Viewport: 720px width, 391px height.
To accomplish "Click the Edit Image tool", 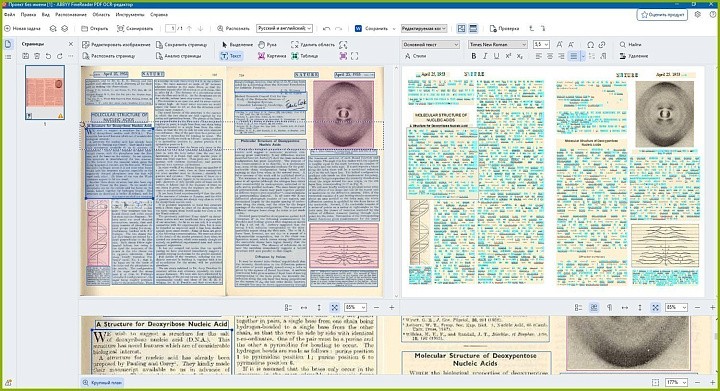I will (x=116, y=45).
